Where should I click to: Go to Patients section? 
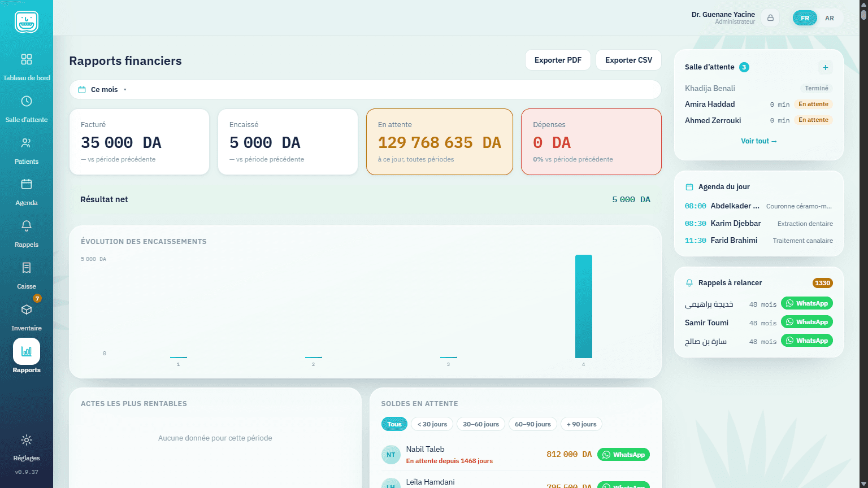[x=27, y=150]
